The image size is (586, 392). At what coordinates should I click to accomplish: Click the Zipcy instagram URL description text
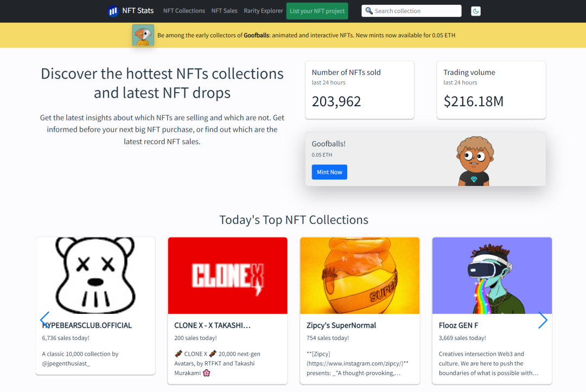pyautogui.click(x=358, y=364)
